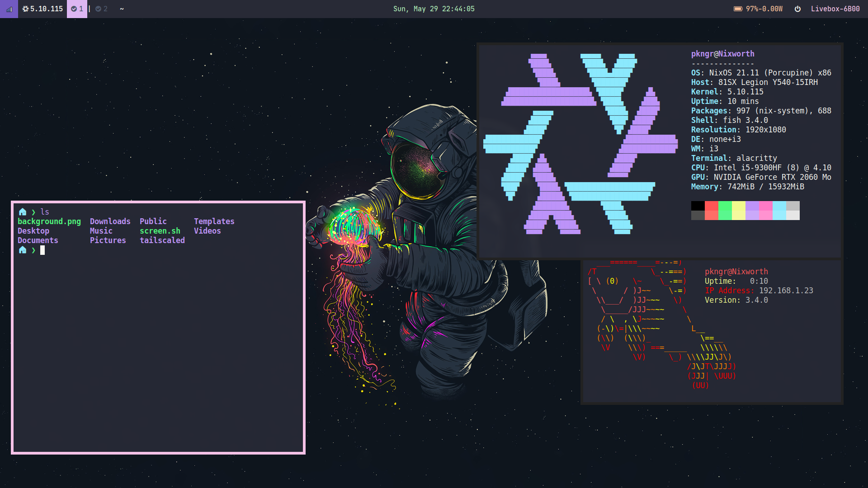Click the Version: 3.4.0 line

[736, 300]
